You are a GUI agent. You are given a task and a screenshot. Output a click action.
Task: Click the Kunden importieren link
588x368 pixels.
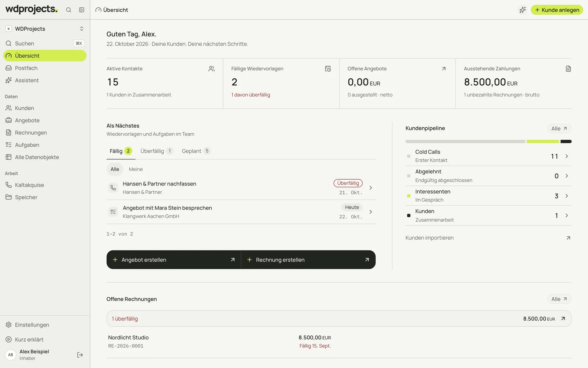click(429, 238)
